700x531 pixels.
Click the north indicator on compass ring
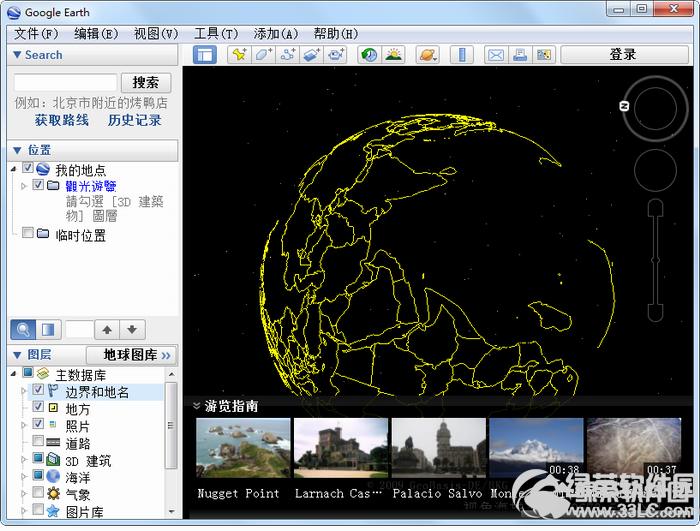(624, 106)
